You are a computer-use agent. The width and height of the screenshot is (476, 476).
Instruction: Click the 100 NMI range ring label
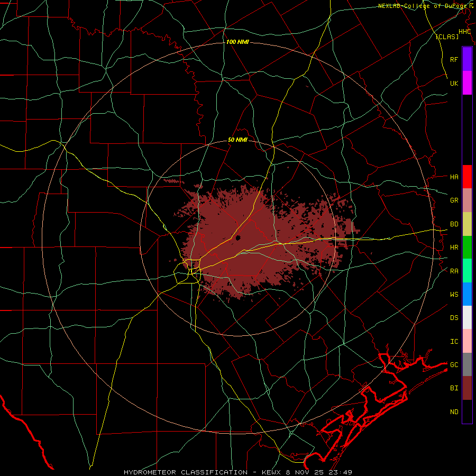(x=237, y=42)
